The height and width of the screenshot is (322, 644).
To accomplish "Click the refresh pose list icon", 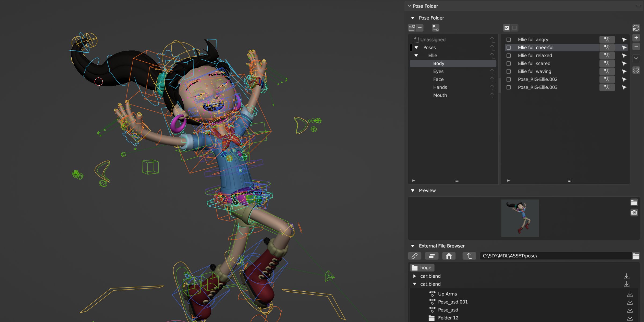I will coord(636,28).
